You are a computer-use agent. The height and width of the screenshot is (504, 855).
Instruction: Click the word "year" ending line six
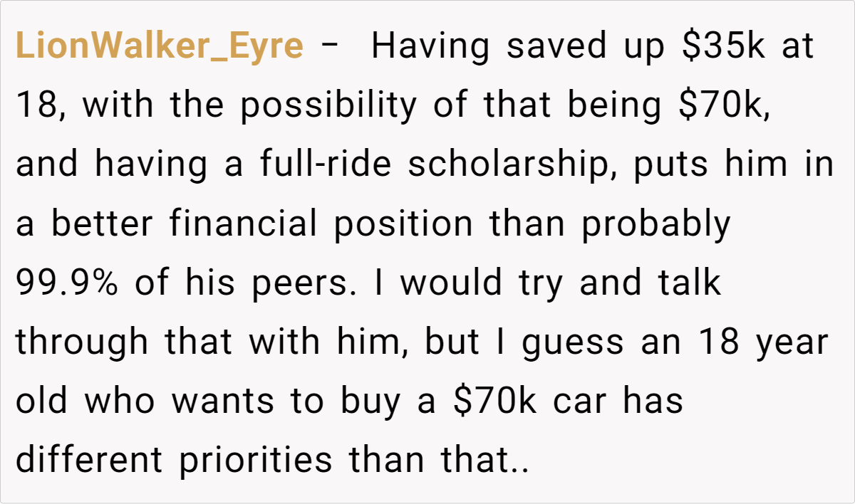(x=795, y=342)
